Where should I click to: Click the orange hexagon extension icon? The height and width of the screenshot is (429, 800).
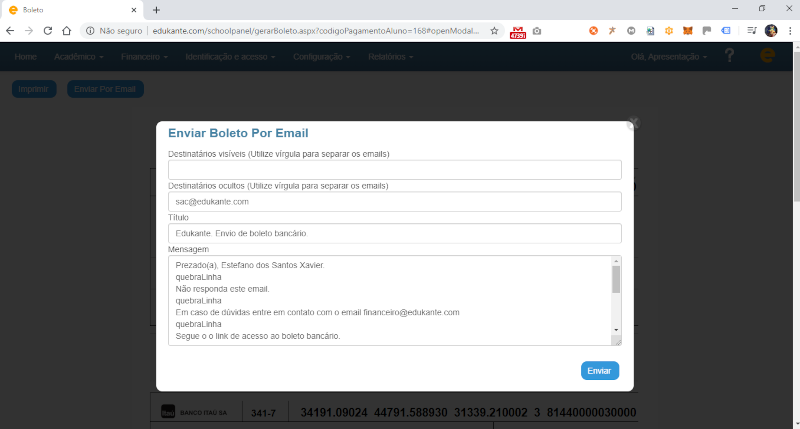pos(669,31)
